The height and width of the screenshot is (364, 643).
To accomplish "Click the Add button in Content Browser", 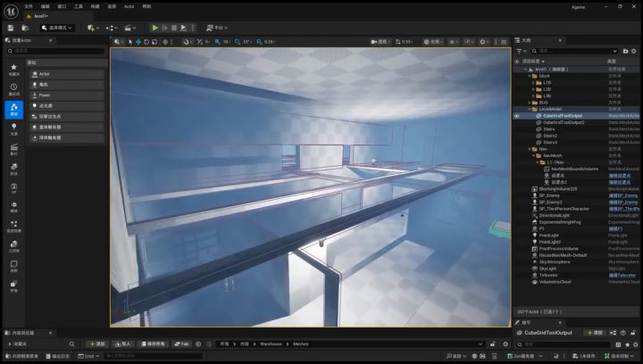I will tap(97, 344).
